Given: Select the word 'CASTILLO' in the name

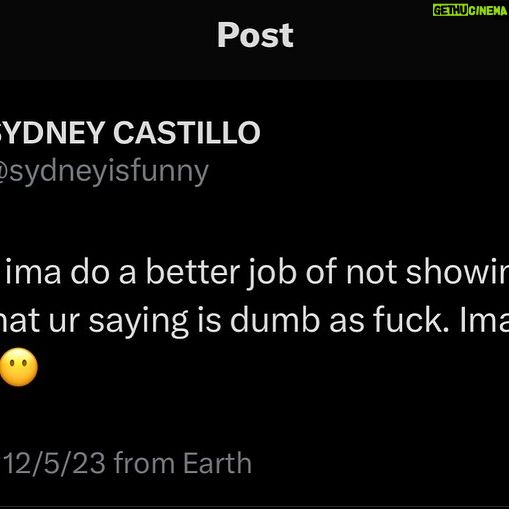Looking at the screenshot, I should coord(187,132).
